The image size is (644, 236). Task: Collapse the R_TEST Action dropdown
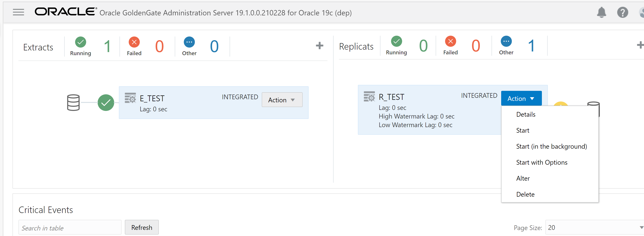point(521,98)
